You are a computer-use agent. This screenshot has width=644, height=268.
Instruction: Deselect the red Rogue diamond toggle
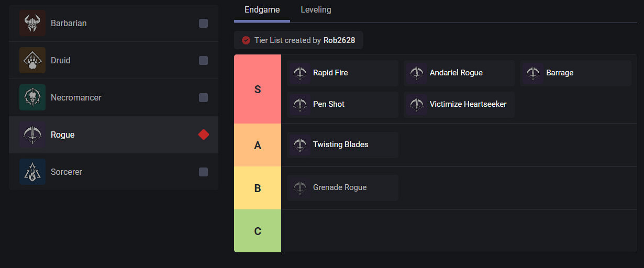204,135
